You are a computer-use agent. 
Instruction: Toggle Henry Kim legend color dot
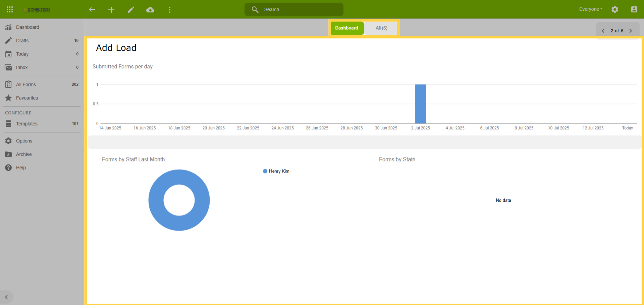pyautogui.click(x=265, y=171)
